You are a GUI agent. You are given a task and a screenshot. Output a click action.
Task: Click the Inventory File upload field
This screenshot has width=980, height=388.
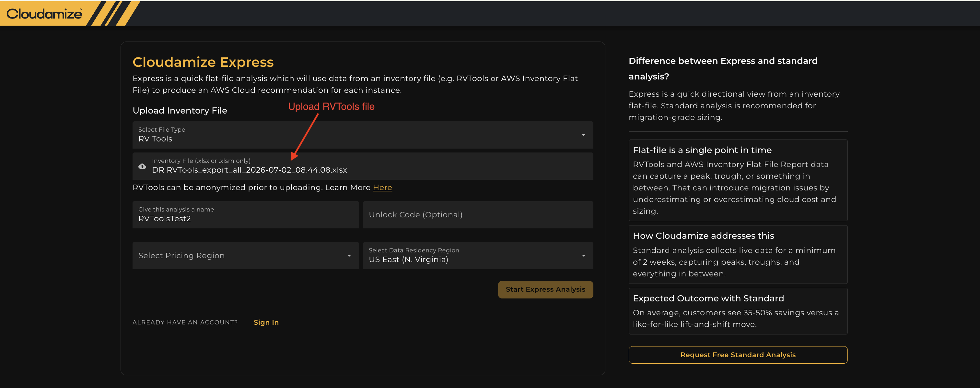point(363,166)
